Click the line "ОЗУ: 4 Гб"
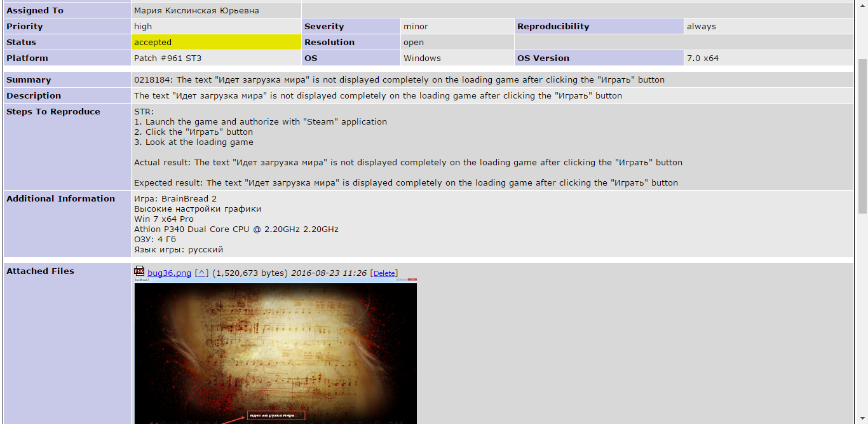Viewport: 868px width, 424px height. coord(155,240)
